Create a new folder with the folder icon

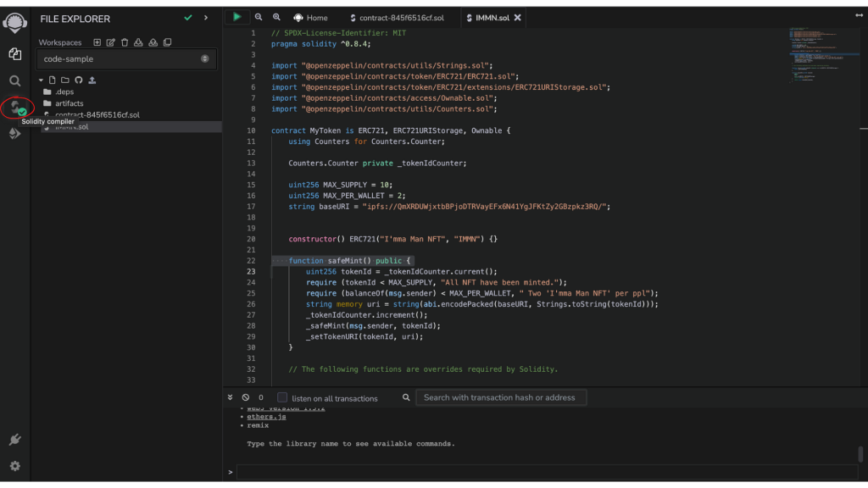click(65, 80)
